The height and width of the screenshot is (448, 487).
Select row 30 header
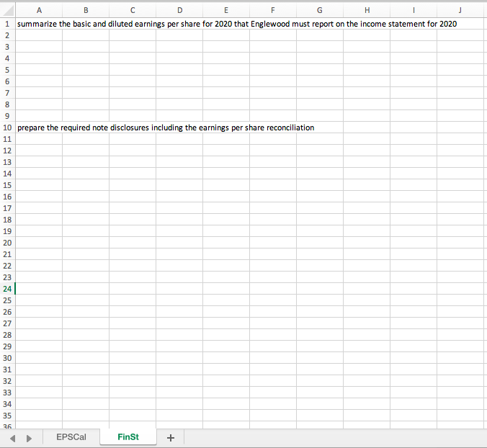(x=7, y=358)
